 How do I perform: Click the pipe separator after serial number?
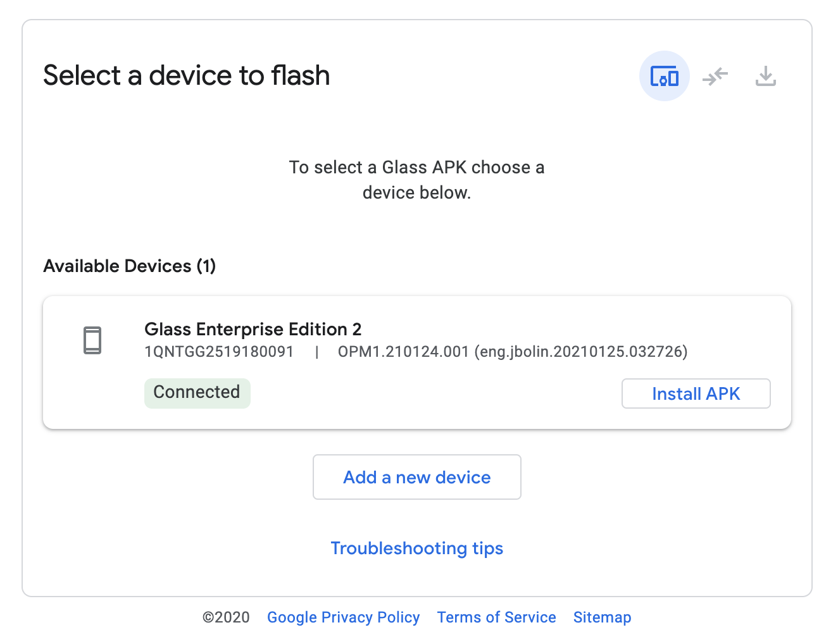coord(316,352)
